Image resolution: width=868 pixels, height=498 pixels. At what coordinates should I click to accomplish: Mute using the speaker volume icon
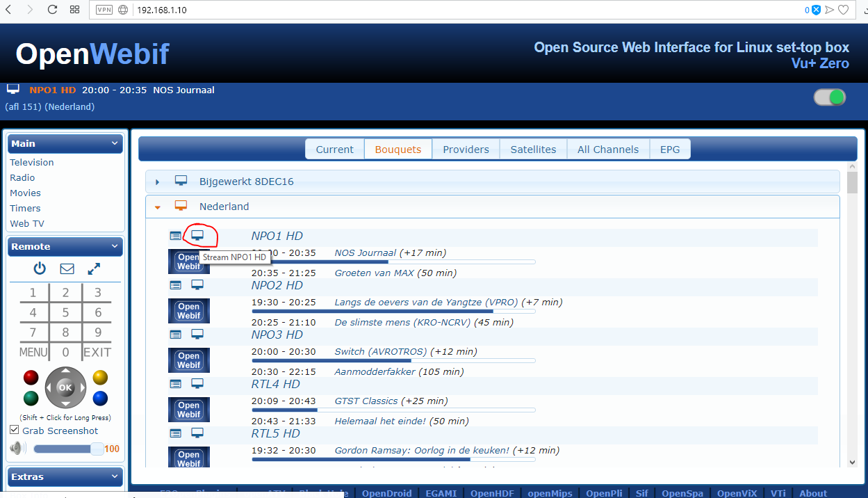(18, 449)
